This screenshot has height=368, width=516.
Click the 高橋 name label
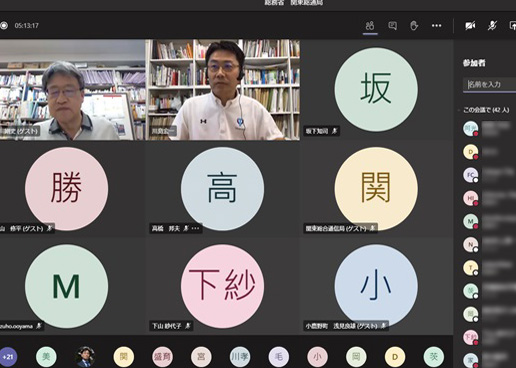pos(166,228)
